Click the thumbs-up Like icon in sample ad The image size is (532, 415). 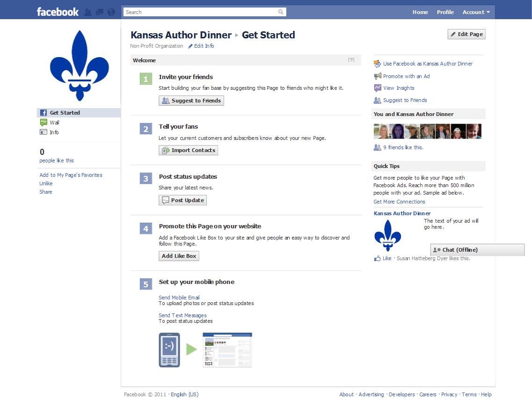coord(377,258)
